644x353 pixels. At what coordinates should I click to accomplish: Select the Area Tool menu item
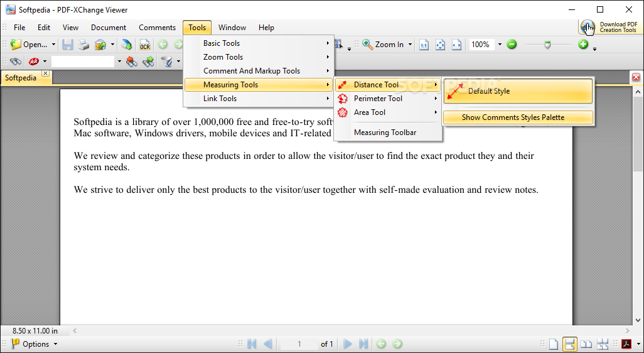388,112
